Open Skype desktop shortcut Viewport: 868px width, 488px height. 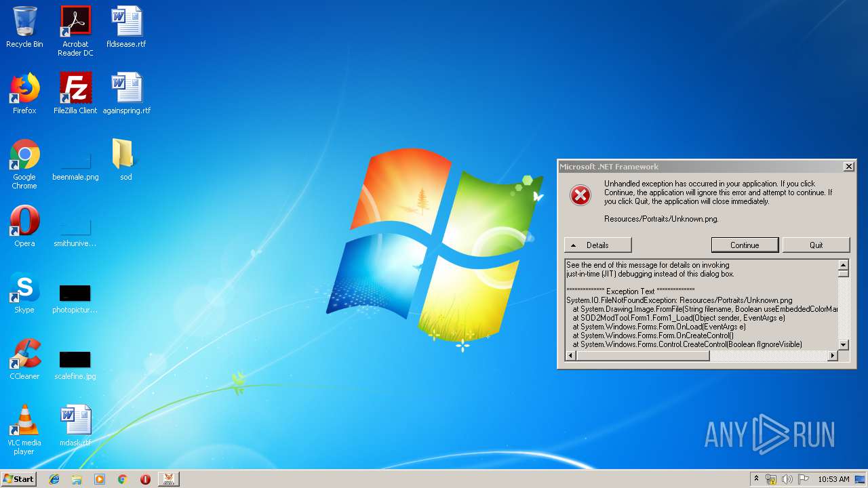(24, 293)
